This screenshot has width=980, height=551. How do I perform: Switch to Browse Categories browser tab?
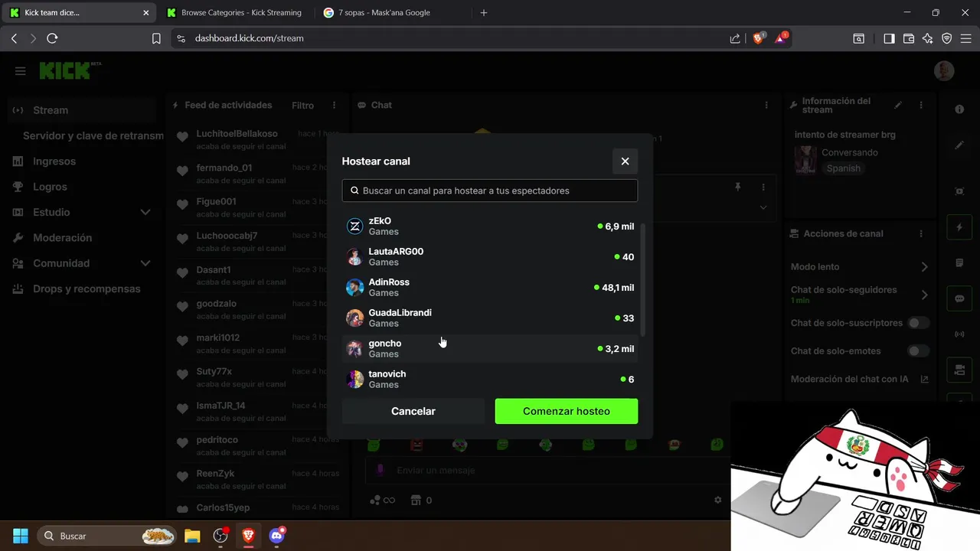click(x=236, y=12)
